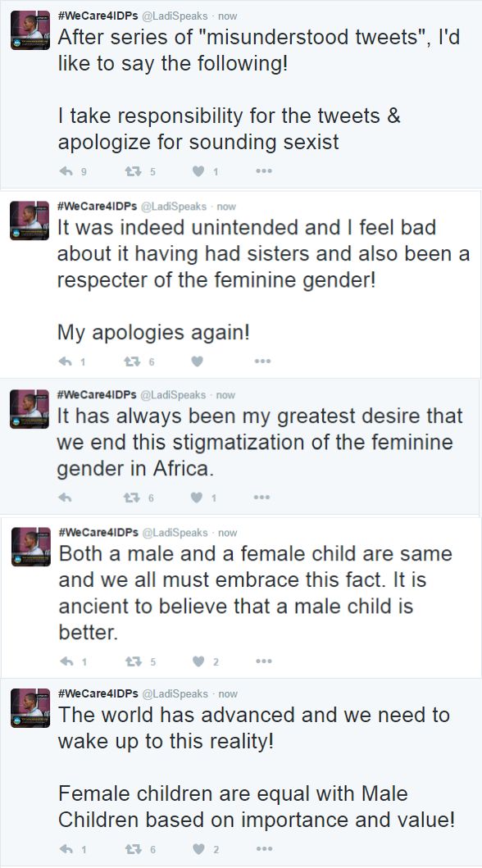The image size is (482, 868).
Task: Like the 'Female children are equal' tweet
Action: click(x=199, y=848)
